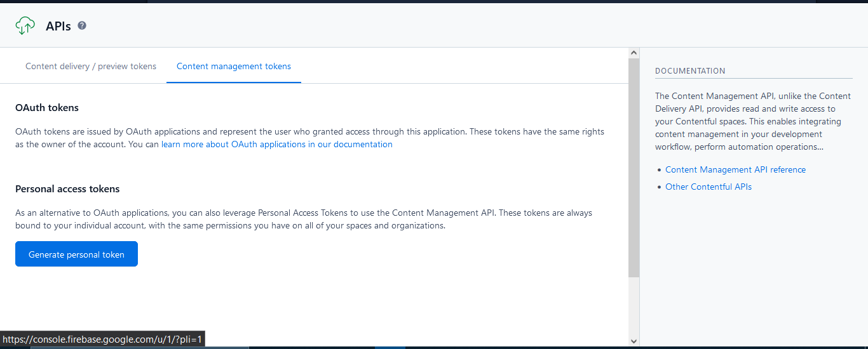The image size is (868, 349).
Task: Open Content Management API reference link
Action: point(735,169)
